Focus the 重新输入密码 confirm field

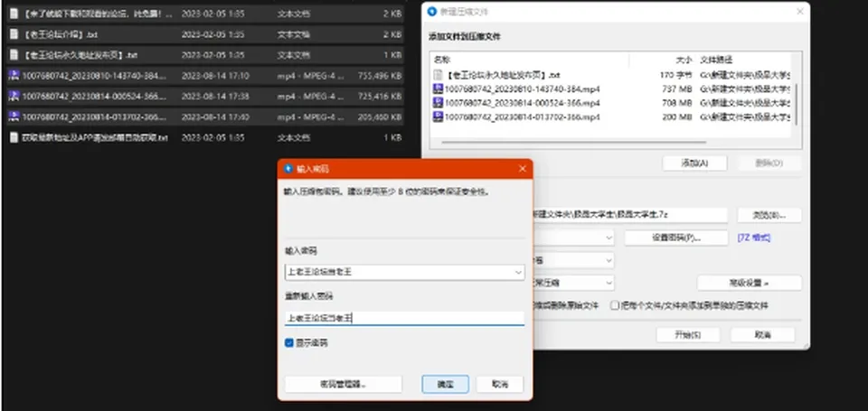(404, 318)
